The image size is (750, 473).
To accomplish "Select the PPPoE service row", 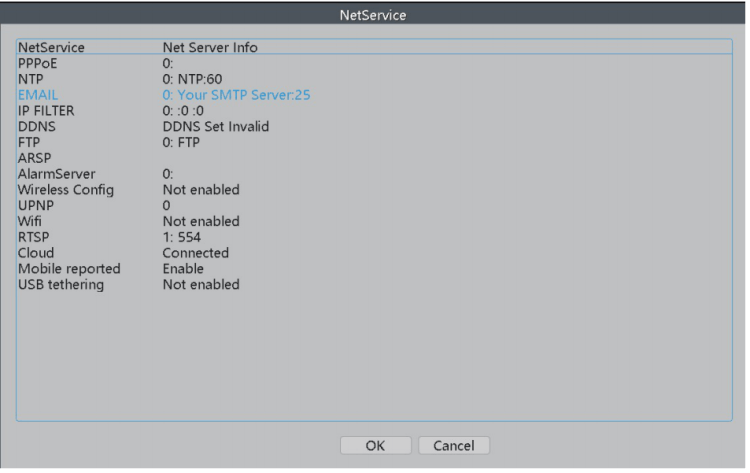I will click(x=38, y=63).
